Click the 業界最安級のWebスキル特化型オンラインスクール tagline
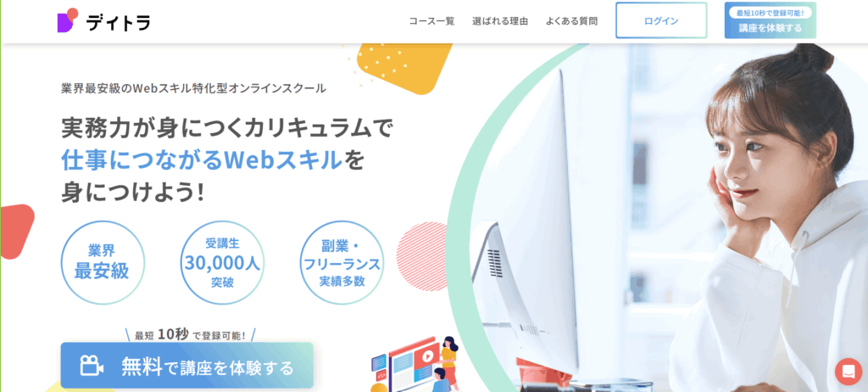 coord(193,88)
